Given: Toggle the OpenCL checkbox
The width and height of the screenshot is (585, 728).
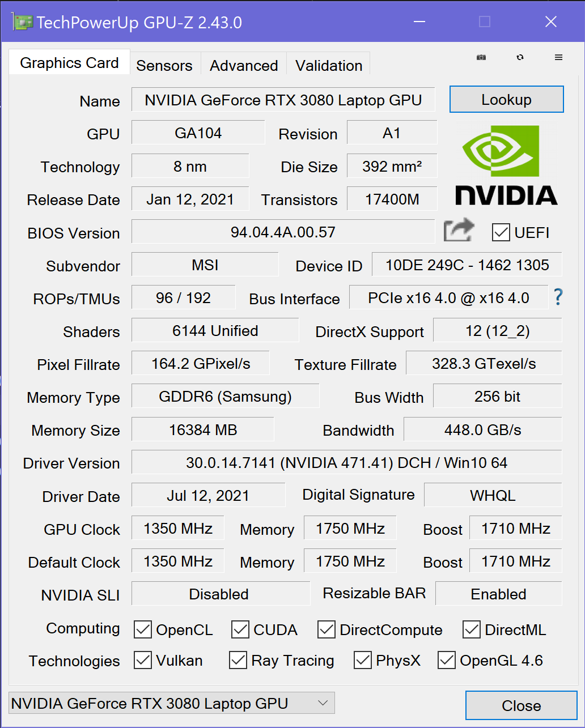Looking at the screenshot, I should coord(143,629).
